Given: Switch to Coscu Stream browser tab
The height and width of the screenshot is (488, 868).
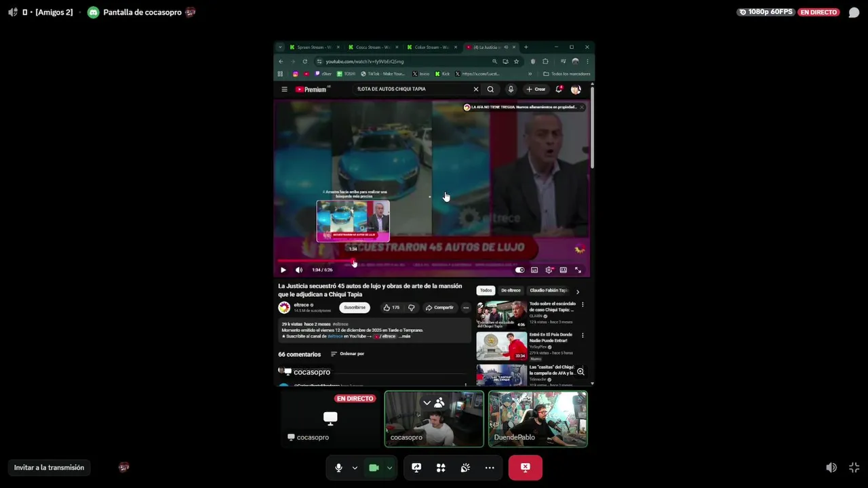Looking at the screenshot, I should pos(372,47).
